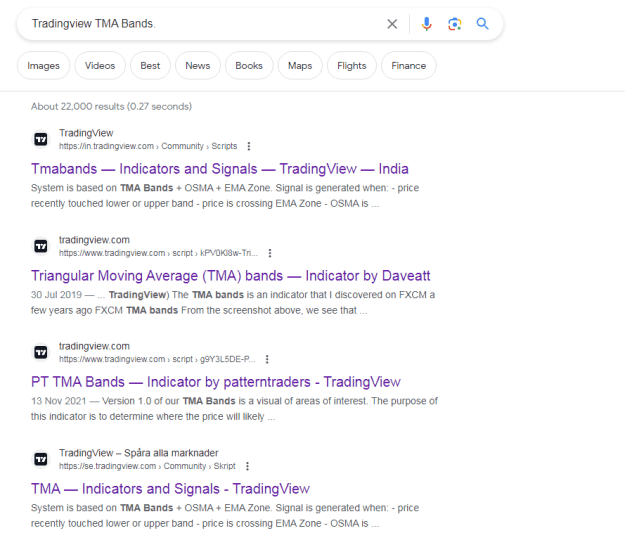Open 'TMA — Indicators and Signals - TradingView'
The height and width of the screenshot is (552, 625).
pyautogui.click(x=170, y=489)
